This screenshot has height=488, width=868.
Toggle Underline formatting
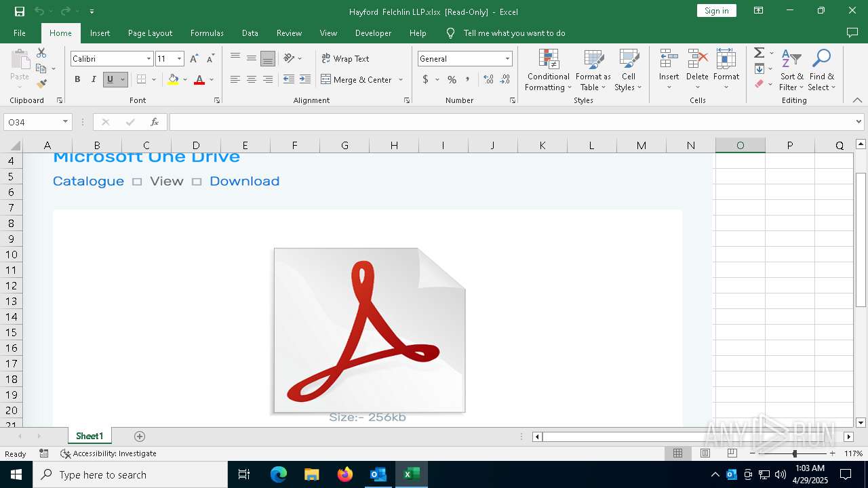(x=110, y=79)
